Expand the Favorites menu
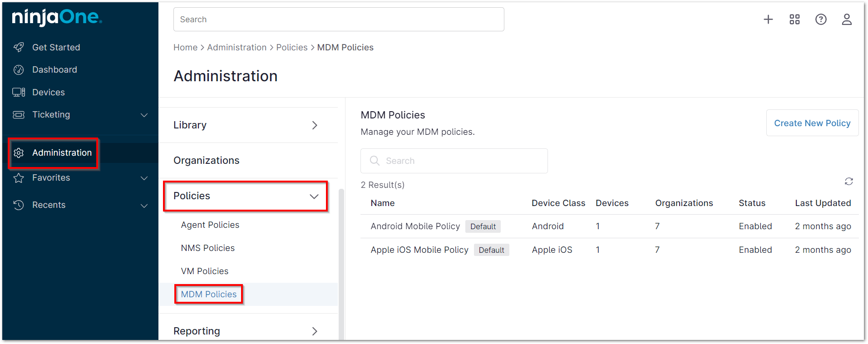The height and width of the screenshot is (344, 868). pos(144,178)
